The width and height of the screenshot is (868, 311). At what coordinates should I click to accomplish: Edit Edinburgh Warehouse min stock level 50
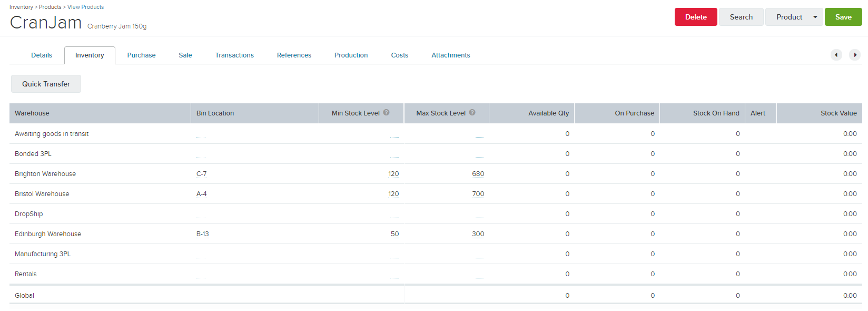click(x=395, y=234)
